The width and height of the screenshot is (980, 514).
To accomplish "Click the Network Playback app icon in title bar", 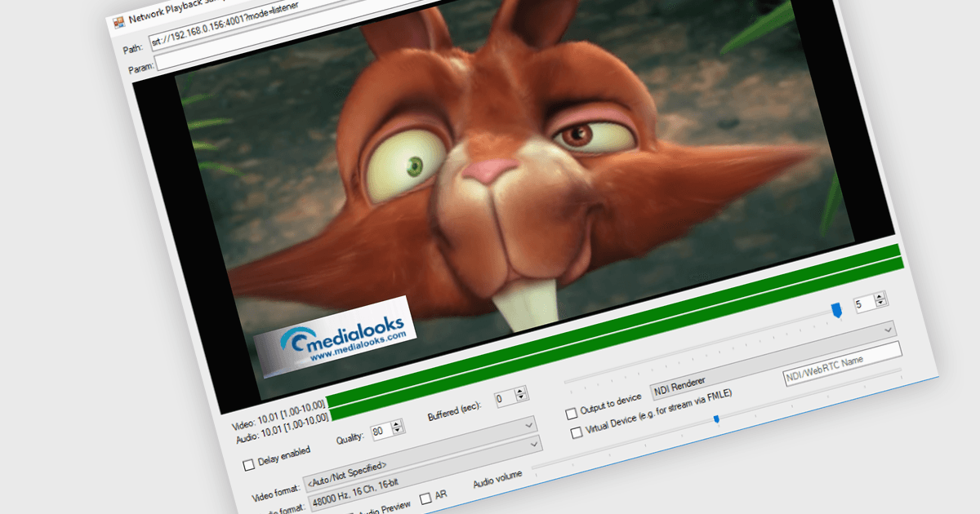I will tap(118, 22).
